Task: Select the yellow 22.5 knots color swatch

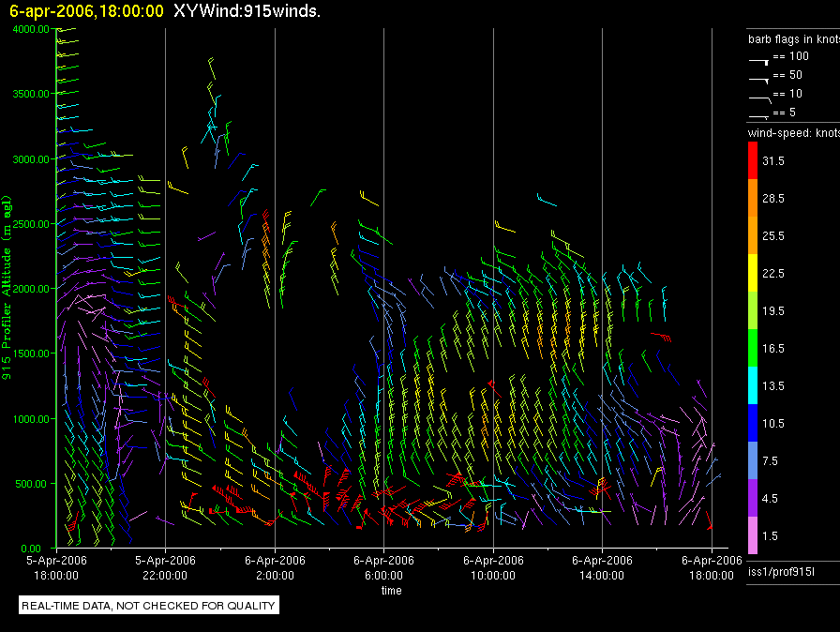Action: pos(752,273)
